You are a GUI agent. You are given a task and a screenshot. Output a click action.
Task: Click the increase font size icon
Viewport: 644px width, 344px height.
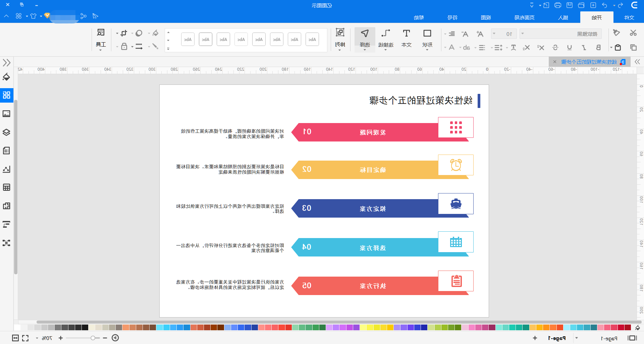tap(480, 34)
